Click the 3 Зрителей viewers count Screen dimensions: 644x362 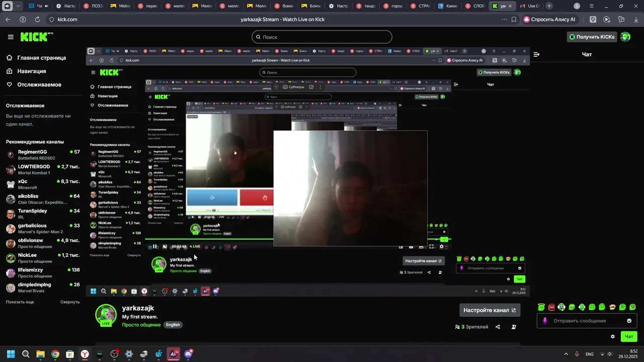point(471,327)
